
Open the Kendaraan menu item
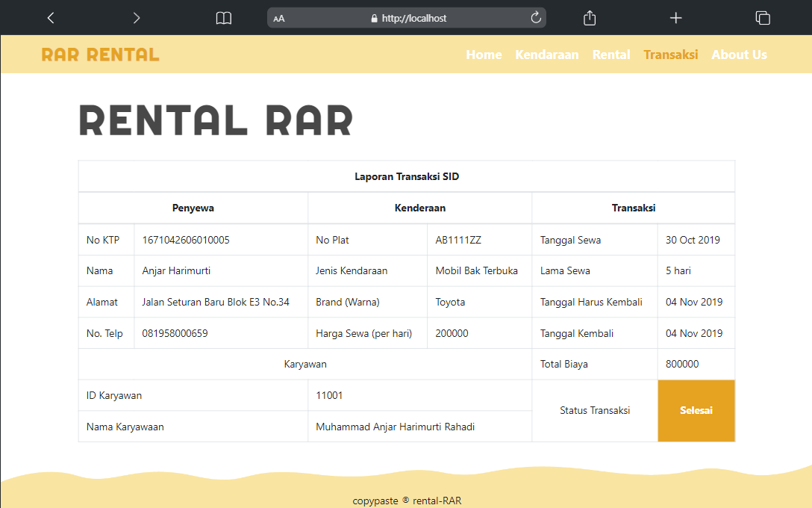(x=547, y=55)
